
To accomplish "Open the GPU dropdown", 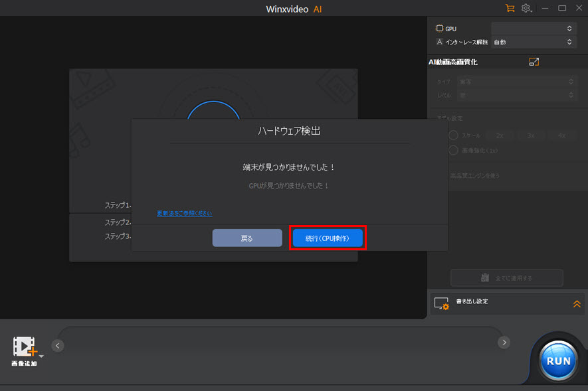I will [532, 29].
